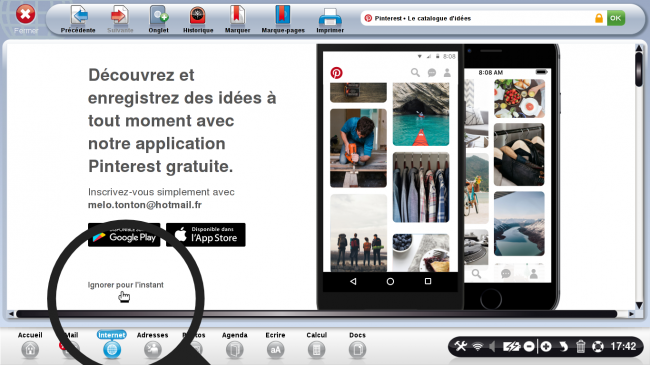Print the page with Imprimer
The width and height of the screenshot is (650, 365).
(330, 19)
